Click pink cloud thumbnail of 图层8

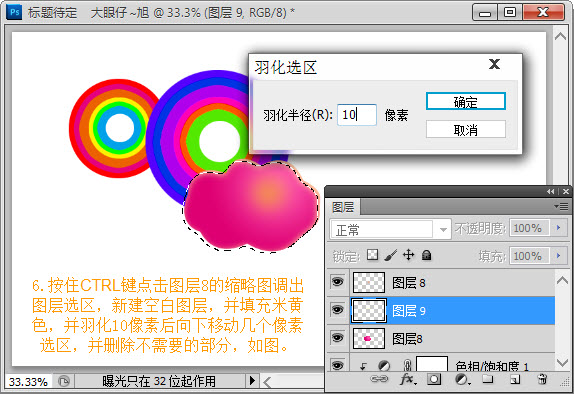pyautogui.click(x=369, y=338)
